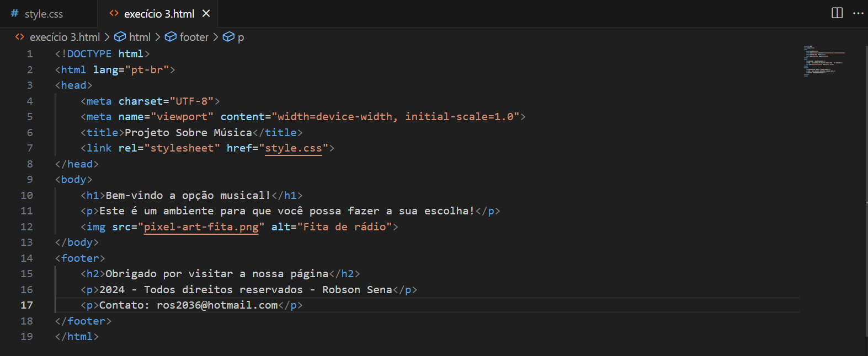Screen dimensions: 868x356
Task: Switch to the style.css tab
Action: click(x=44, y=14)
